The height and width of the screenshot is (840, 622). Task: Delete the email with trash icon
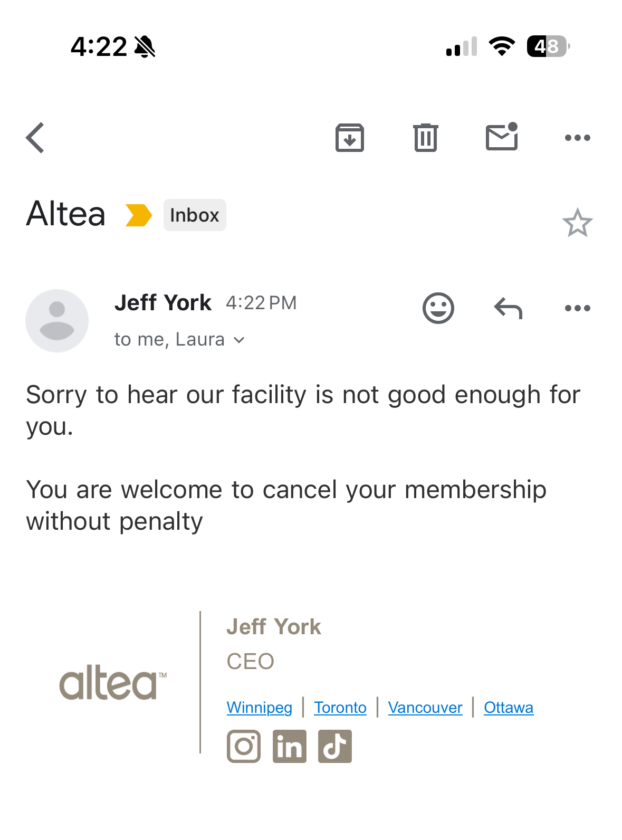coord(425,138)
